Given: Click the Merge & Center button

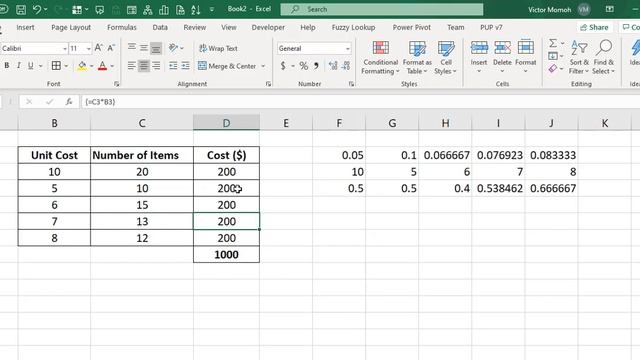Looking at the screenshot, I should coord(227,66).
